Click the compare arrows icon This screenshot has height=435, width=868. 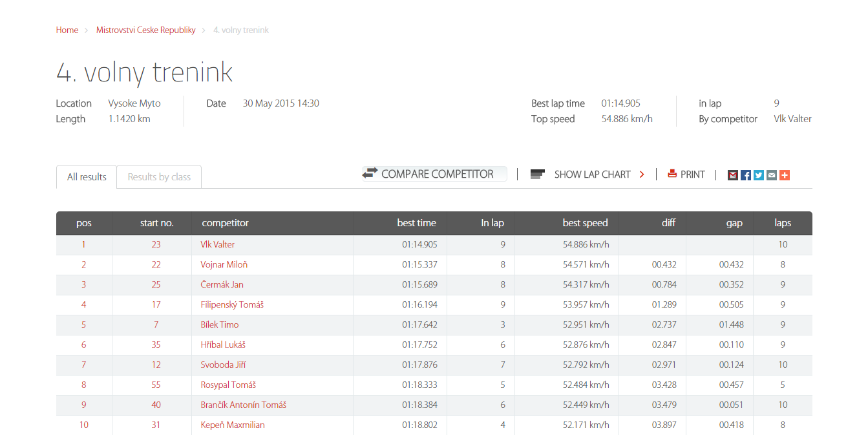pos(370,174)
